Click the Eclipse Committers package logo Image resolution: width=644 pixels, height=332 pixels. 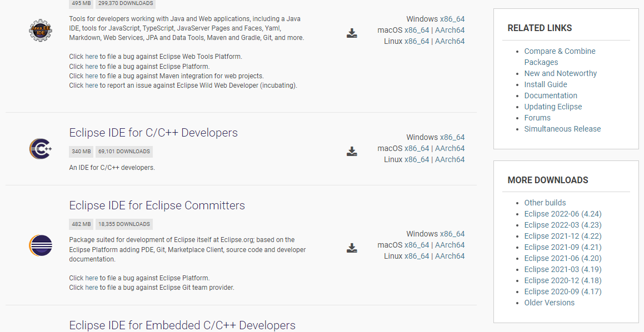tap(40, 245)
